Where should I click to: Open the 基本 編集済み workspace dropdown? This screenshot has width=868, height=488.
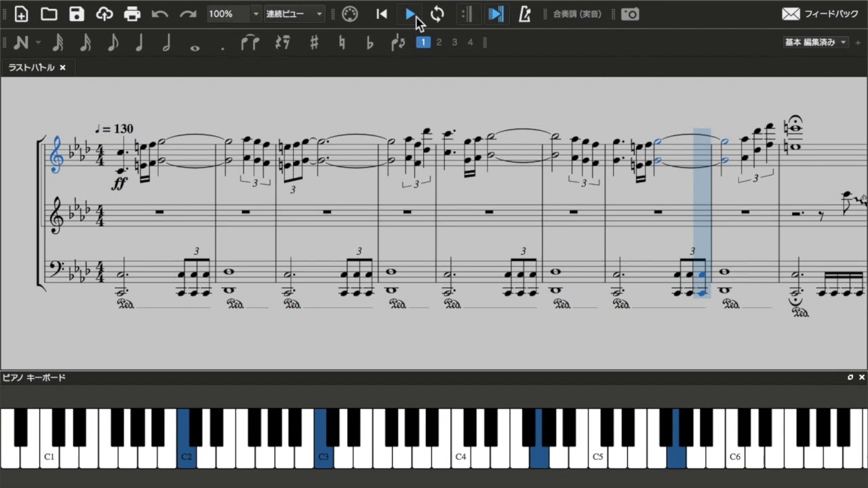pyautogui.click(x=816, y=42)
